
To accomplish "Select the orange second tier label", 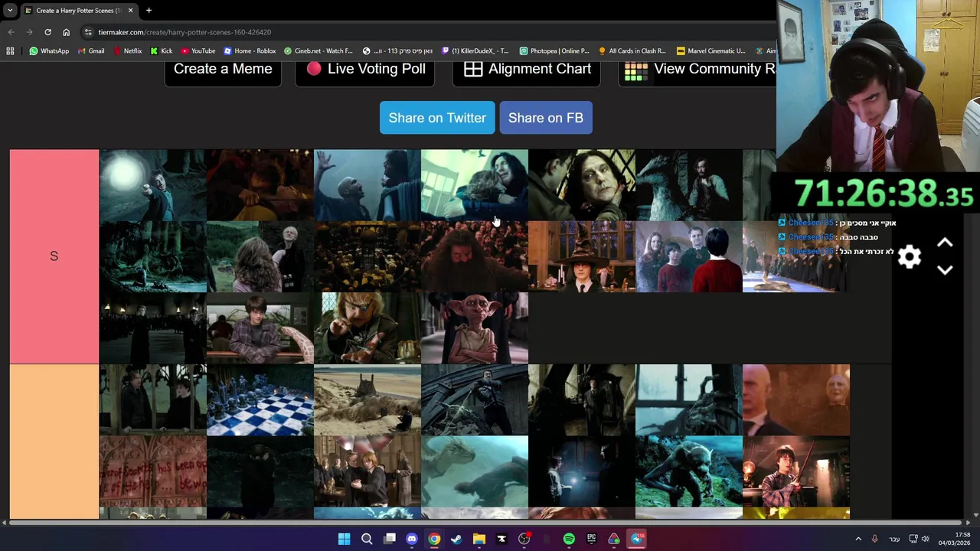I will [54, 442].
